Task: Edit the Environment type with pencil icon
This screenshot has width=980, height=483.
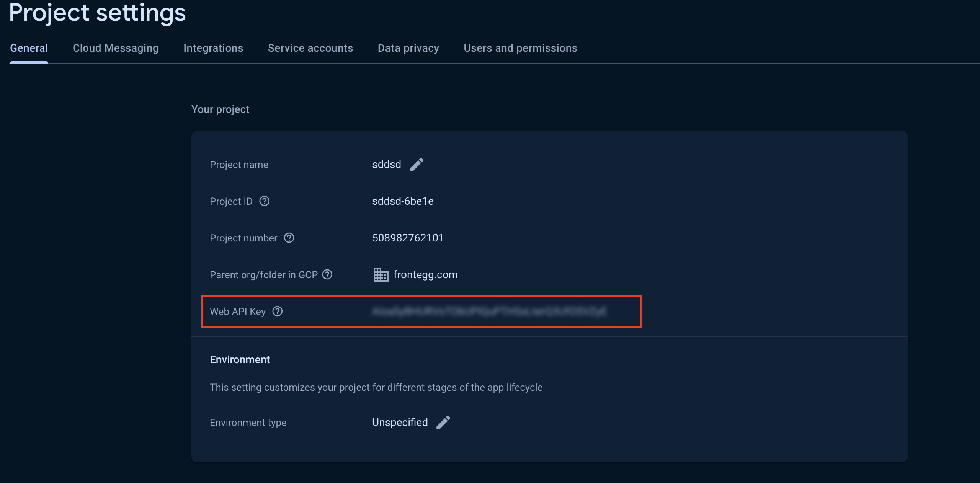Action: (x=443, y=422)
